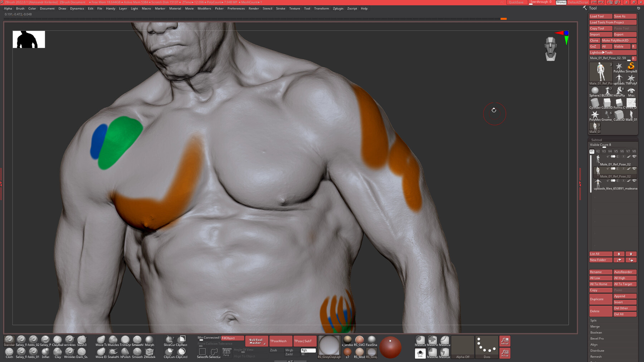Toggle polypaint on the top Male_01_Ref_Pose_02 subtool

click(629, 156)
